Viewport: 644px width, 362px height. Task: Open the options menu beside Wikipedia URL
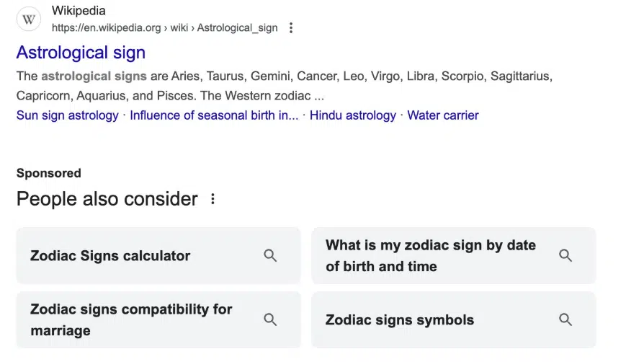pos(291,28)
